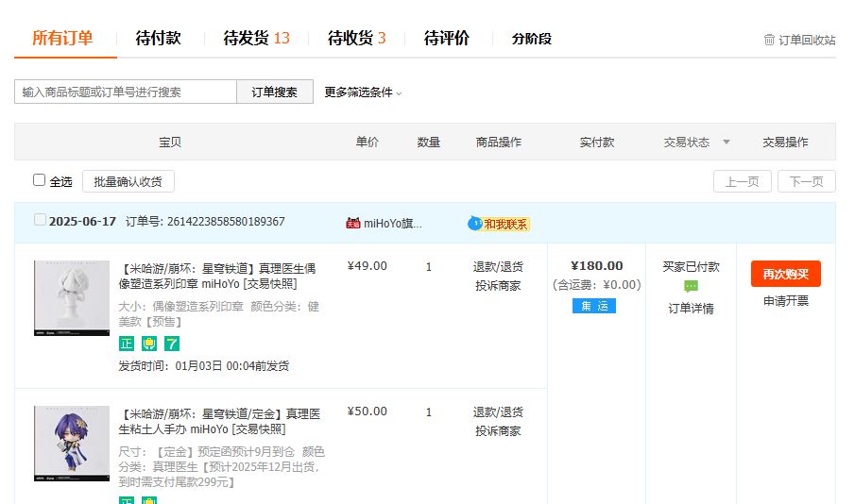
Task: Click the 正 badge under the 印章 item
Action: pyautogui.click(x=127, y=344)
